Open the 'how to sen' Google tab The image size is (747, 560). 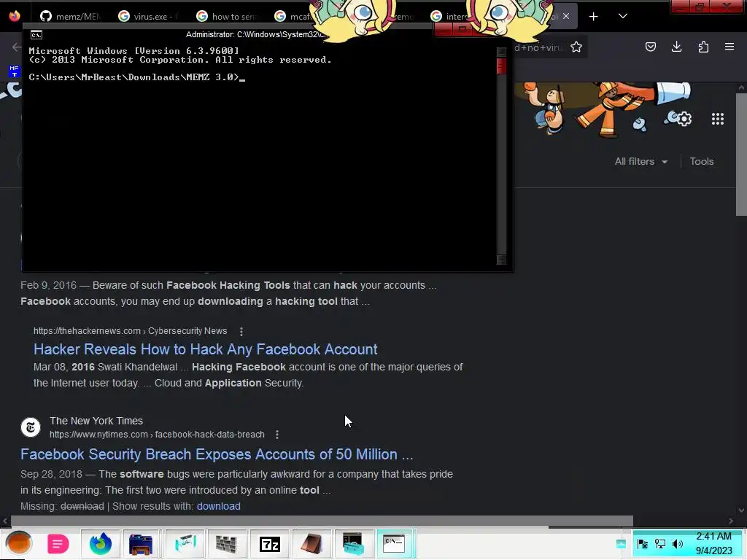coord(226,16)
